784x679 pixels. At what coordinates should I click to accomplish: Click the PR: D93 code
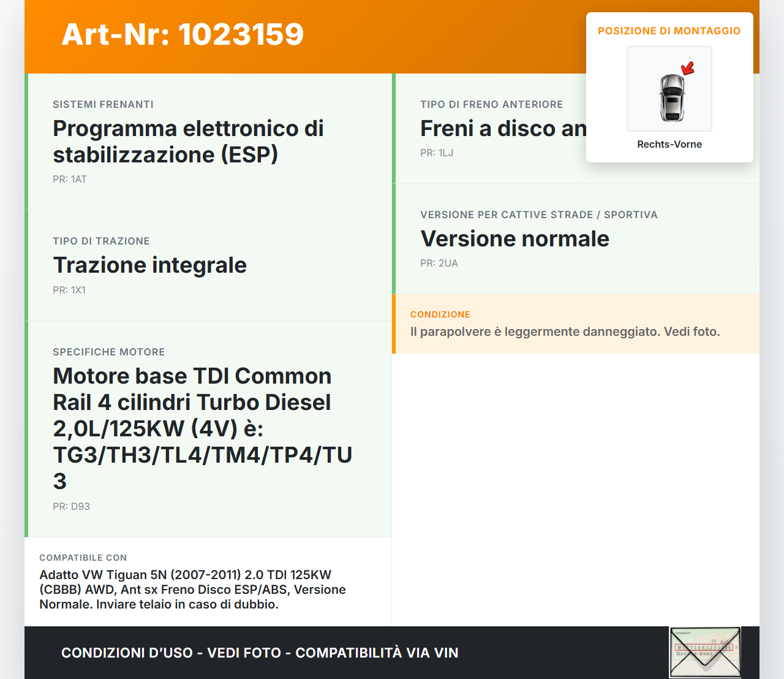click(71, 506)
